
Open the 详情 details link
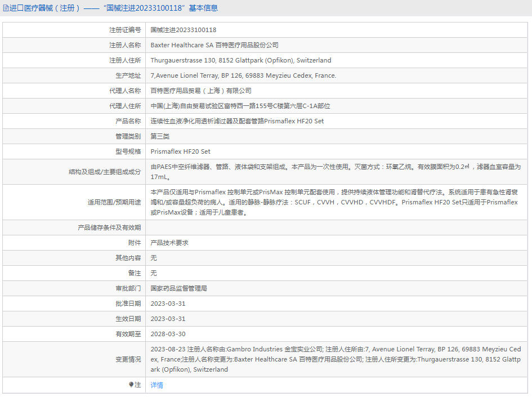pos(157,385)
